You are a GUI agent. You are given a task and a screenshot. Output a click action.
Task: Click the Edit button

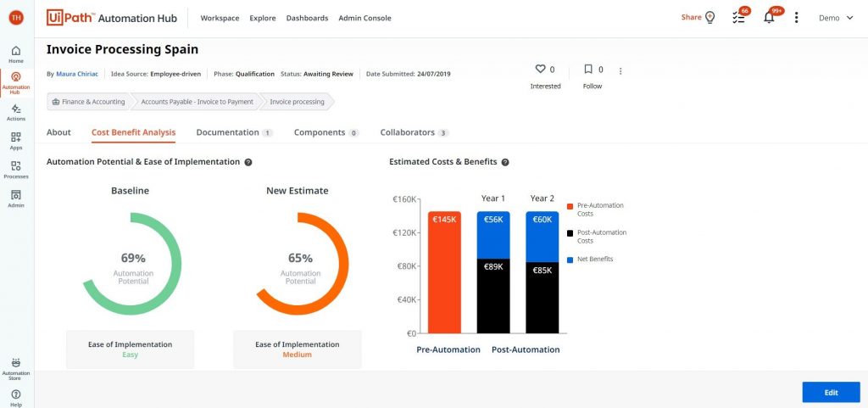click(x=831, y=393)
